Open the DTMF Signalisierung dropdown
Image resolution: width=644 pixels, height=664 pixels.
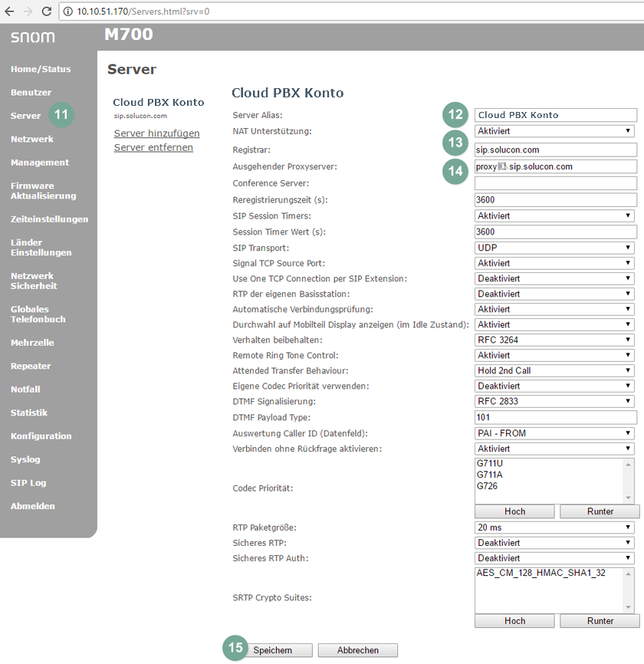click(555, 401)
